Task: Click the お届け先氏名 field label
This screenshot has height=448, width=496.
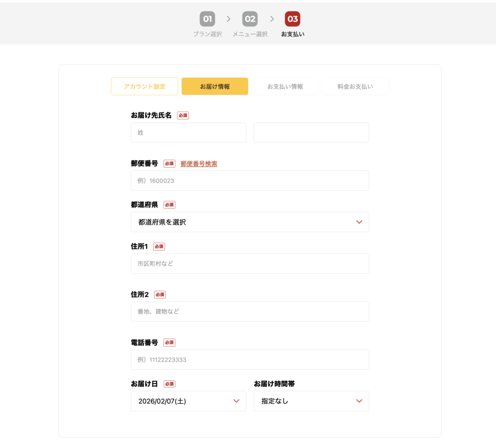Action: tap(151, 115)
